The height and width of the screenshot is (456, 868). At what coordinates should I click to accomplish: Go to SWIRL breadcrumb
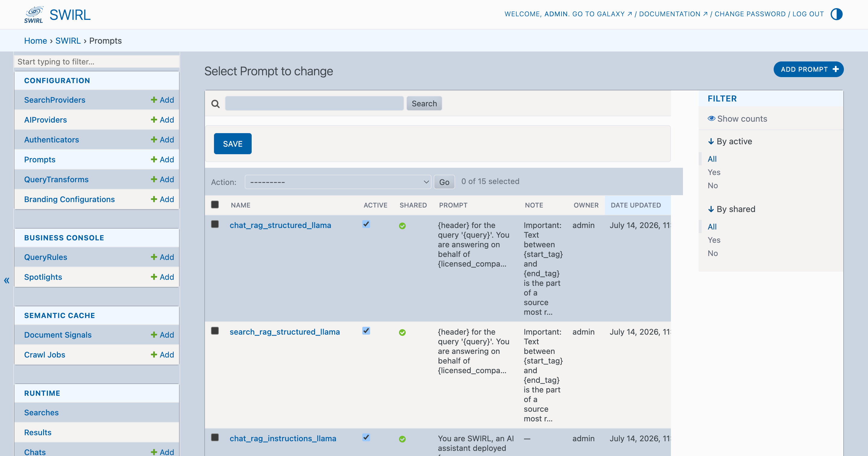[x=68, y=41]
